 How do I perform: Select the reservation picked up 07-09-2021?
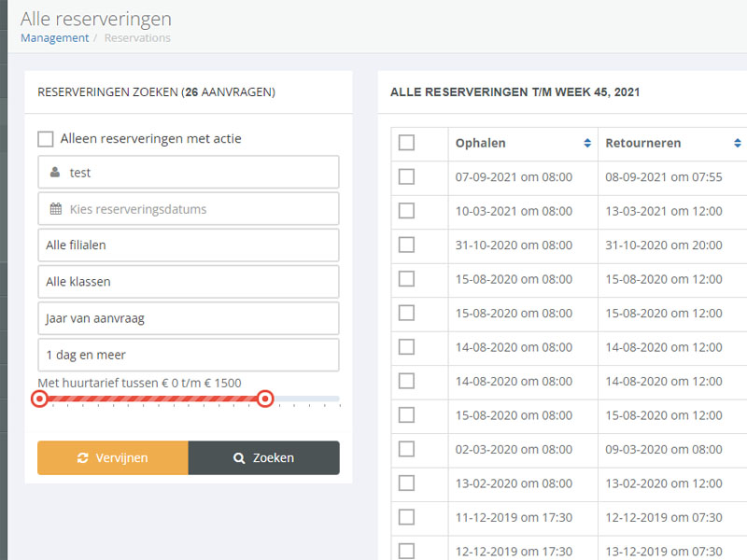click(406, 176)
